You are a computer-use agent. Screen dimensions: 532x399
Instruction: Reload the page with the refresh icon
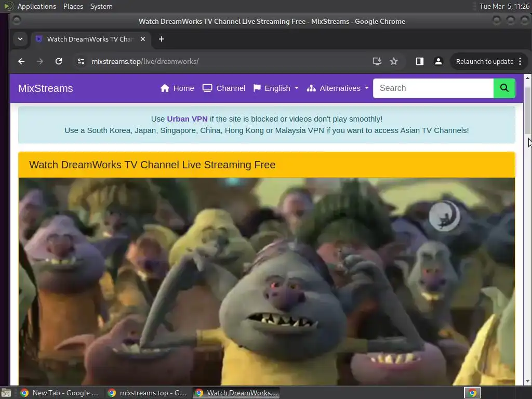(x=59, y=61)
